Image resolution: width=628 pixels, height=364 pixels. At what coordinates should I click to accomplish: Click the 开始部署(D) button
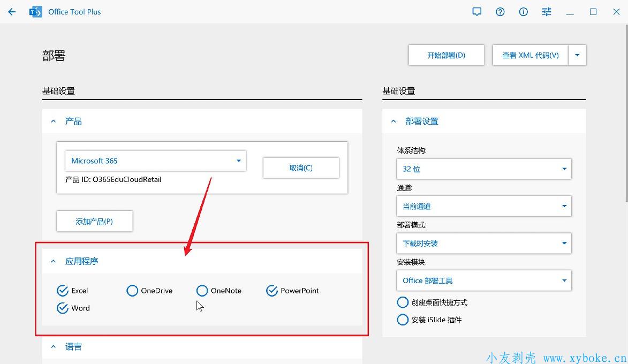click(x=446, y=55)
